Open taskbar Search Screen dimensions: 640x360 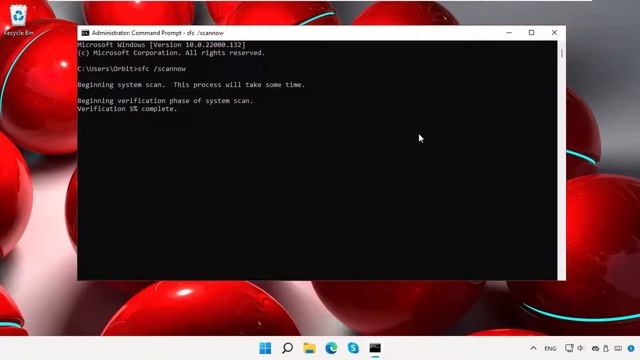(287, 348)
